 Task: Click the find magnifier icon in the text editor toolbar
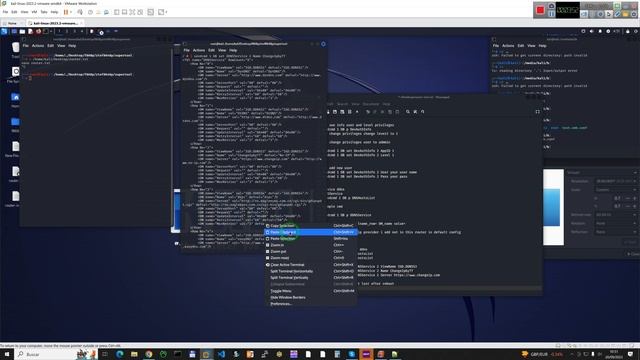pos(407,111)
